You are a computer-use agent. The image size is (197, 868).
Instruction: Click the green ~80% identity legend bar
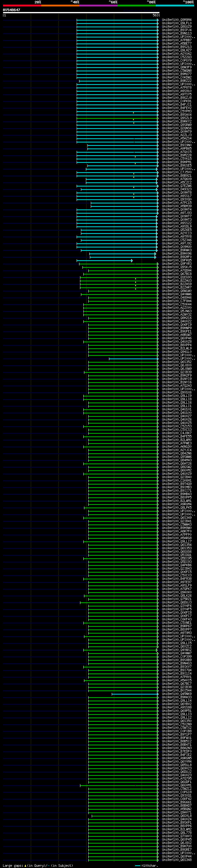click(x=137, y=6)
